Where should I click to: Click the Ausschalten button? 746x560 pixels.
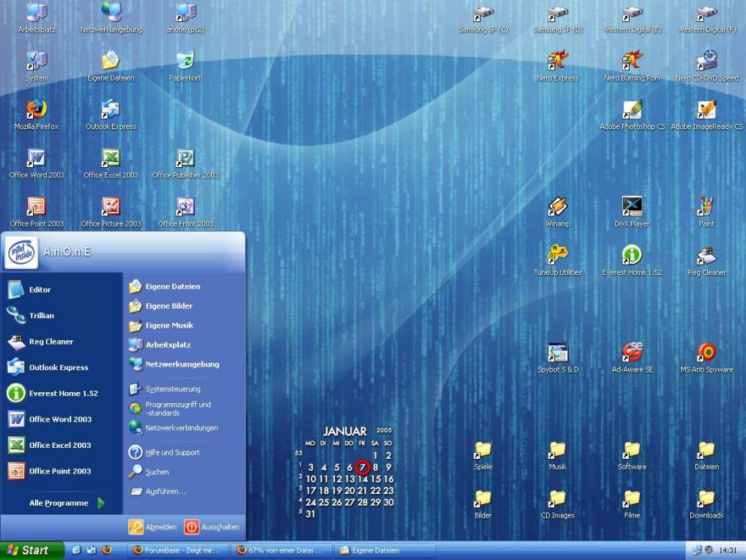click(212, 527)
